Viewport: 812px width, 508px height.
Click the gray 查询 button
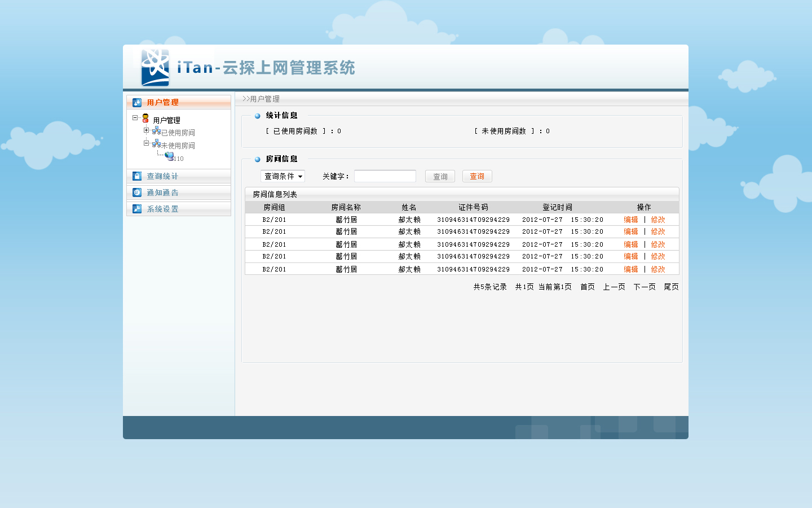coord(440,176)
